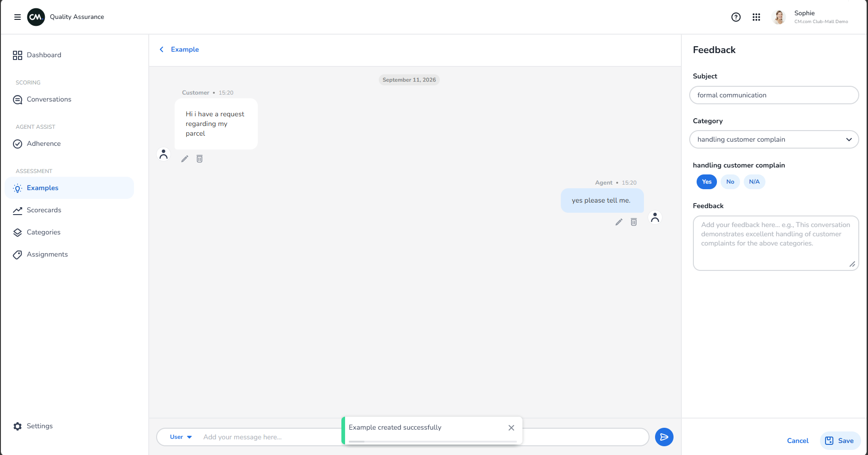Open Scorecards page

69,210
